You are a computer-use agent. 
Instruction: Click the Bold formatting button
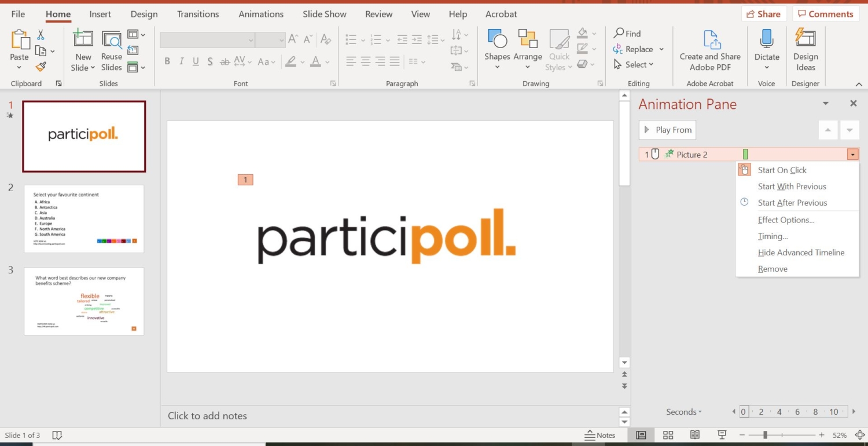[167, 61]
